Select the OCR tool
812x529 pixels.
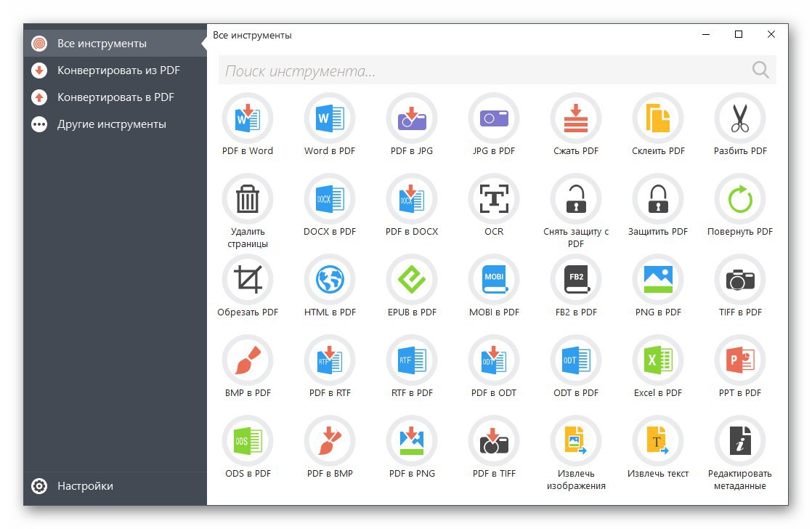coord(494,200)
